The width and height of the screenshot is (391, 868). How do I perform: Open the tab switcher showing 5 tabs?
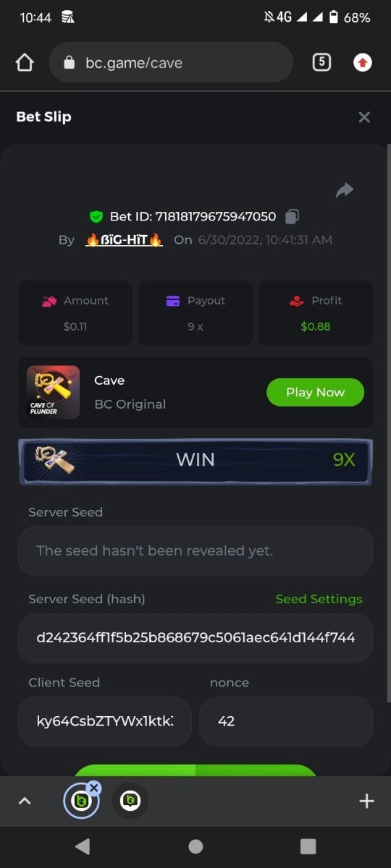(x=321, y=62)
